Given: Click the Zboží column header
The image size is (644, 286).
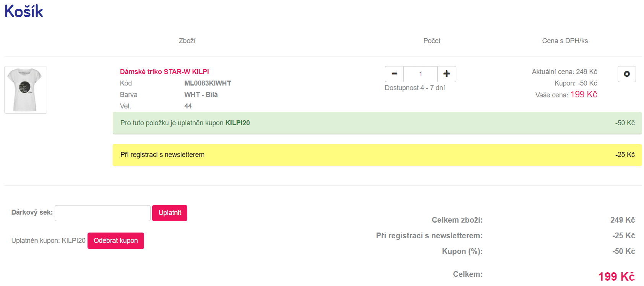Looking at the screenshot, I should pyautogui.click(x=187, y=41).
